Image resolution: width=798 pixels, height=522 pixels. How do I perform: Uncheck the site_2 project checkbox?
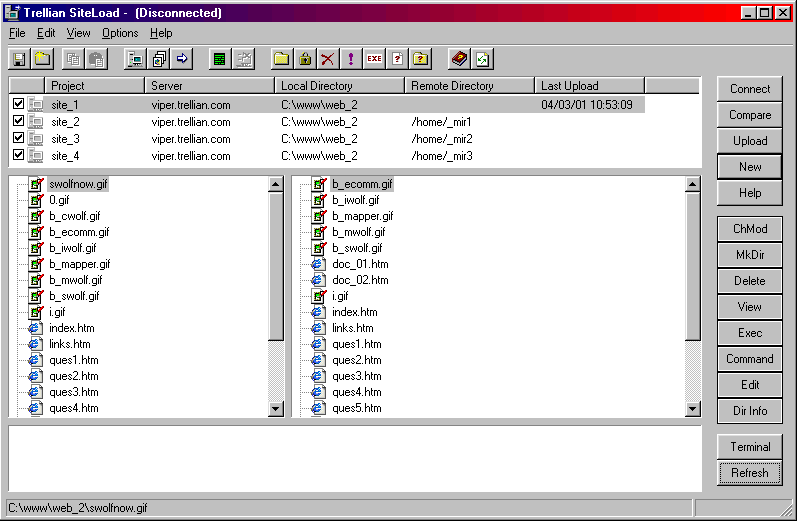pos(18,121)
